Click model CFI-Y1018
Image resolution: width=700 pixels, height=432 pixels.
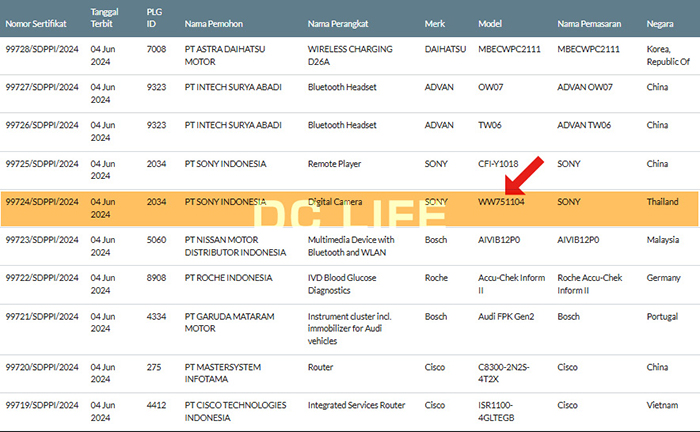(x=498, y=164)
